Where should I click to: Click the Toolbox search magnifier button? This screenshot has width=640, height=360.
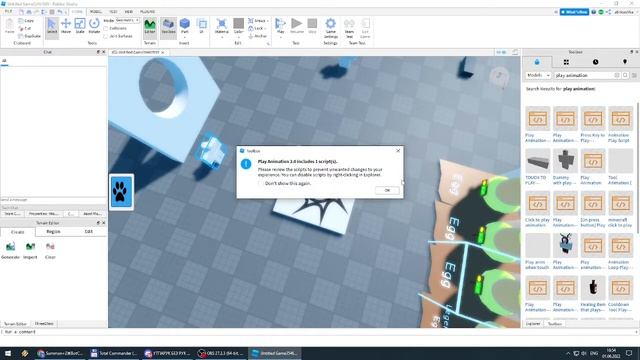tap(625, 76)
